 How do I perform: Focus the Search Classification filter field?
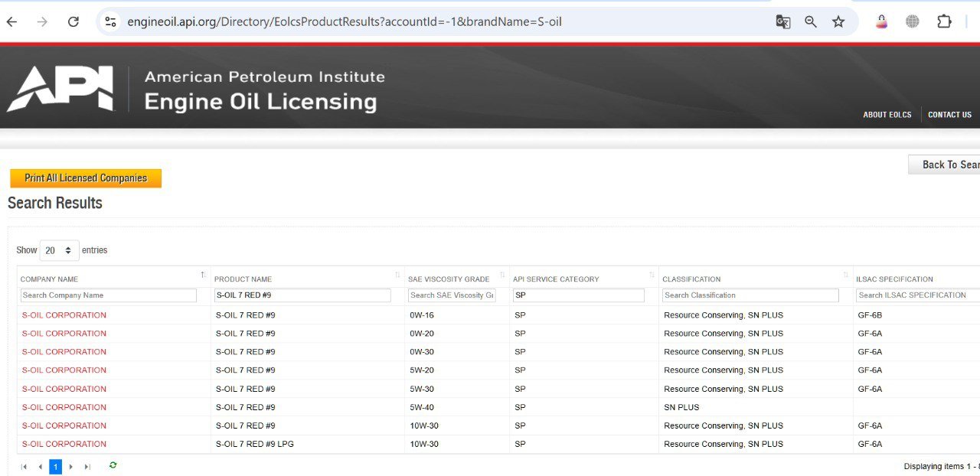click(750, 295)
